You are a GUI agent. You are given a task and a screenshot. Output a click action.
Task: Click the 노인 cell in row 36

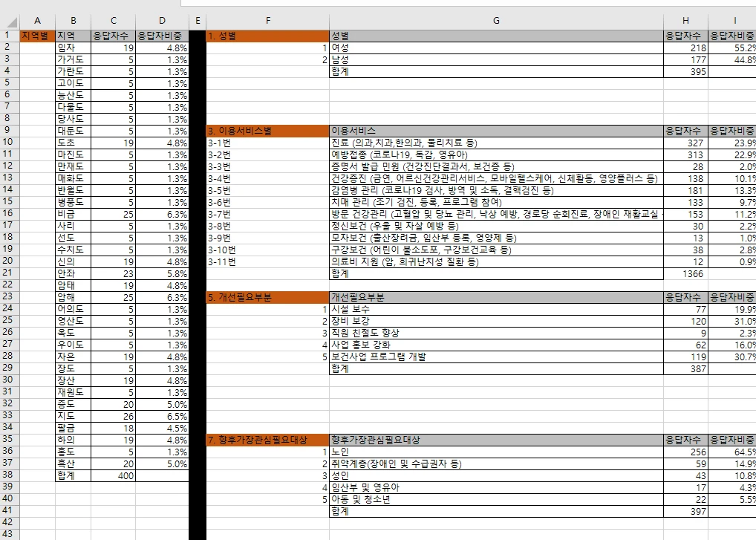click(496, 452)
